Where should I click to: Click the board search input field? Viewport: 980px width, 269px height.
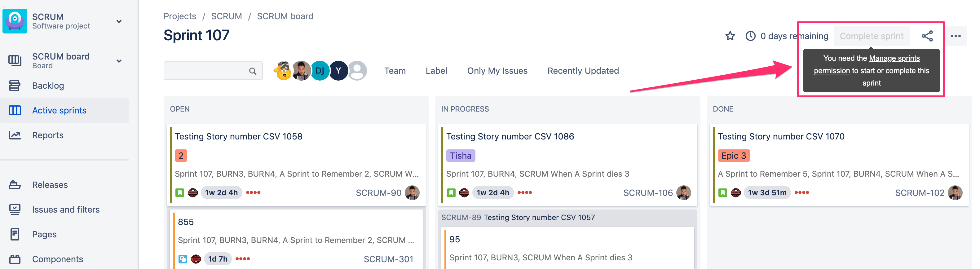coord(213,71)
